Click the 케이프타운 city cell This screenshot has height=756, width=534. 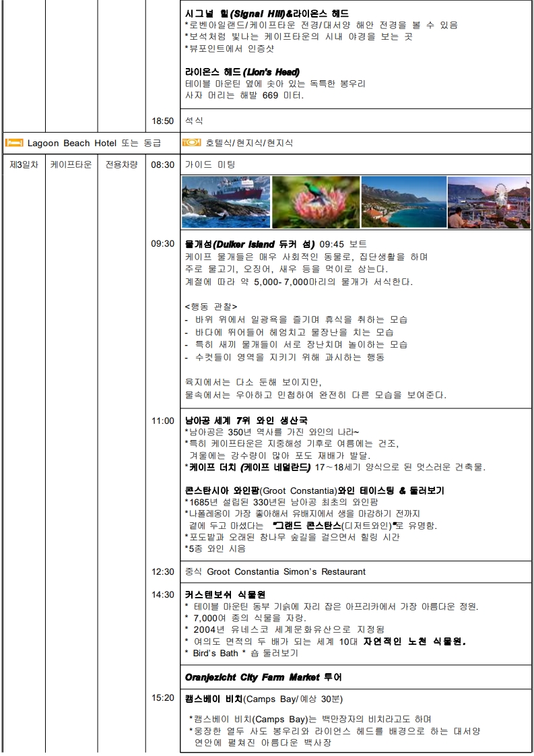pyautogui.click(x=71, y=164)
